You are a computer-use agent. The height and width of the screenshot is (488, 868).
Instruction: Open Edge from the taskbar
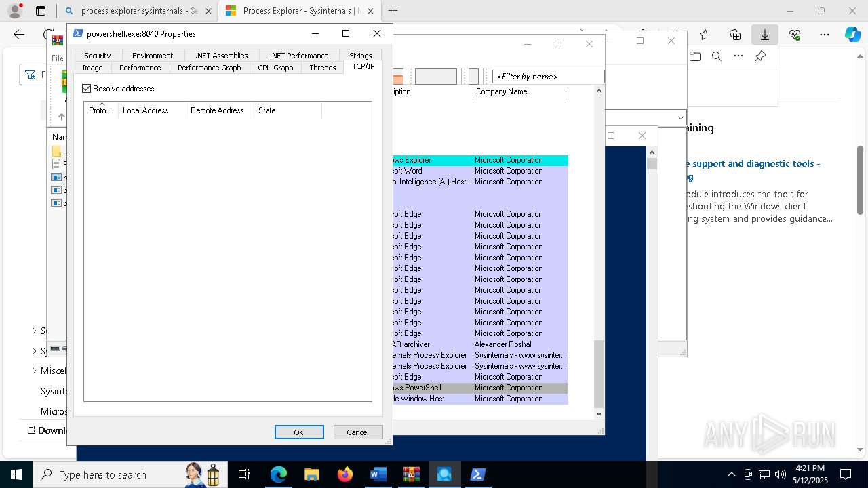(278, 474)
